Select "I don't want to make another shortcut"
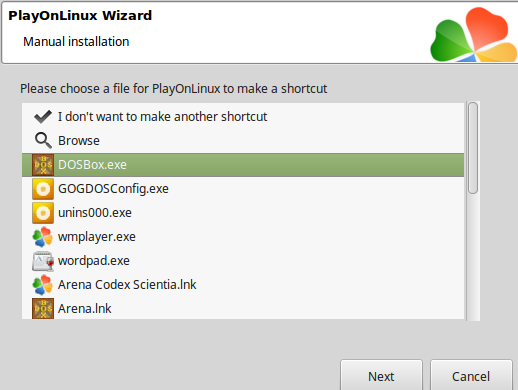518x390 pixels. point(243,117)
